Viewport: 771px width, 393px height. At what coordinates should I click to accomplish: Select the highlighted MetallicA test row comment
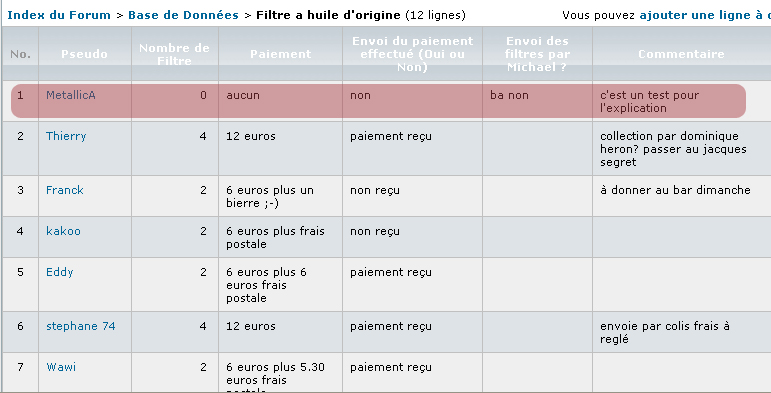(649, 101)
